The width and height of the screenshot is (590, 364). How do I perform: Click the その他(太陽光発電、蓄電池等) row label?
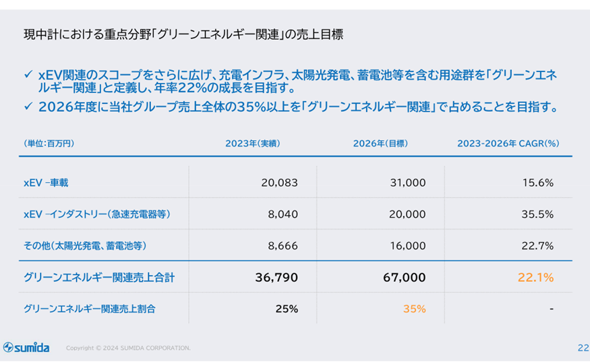pos(85,246)
